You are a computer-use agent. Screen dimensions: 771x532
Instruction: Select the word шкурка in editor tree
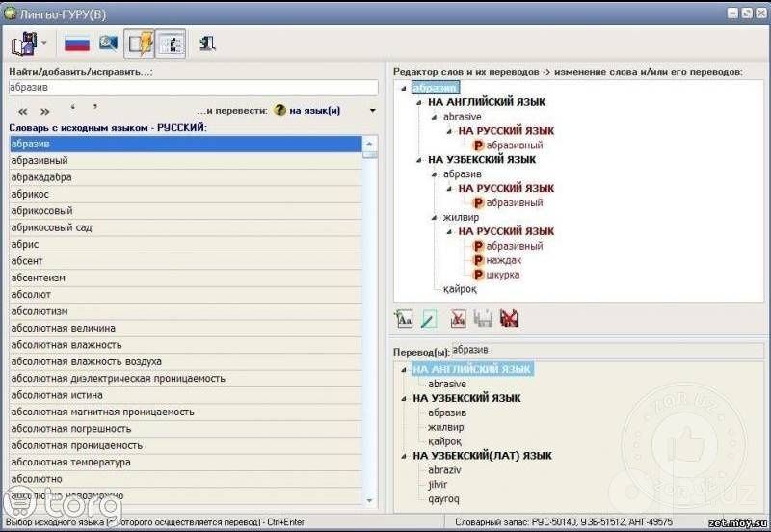[503, 275]
